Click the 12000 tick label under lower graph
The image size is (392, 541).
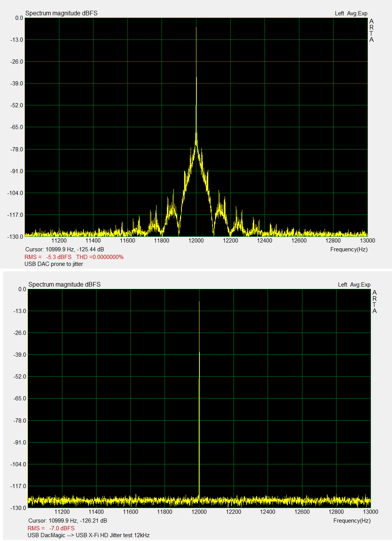point(199,512)
